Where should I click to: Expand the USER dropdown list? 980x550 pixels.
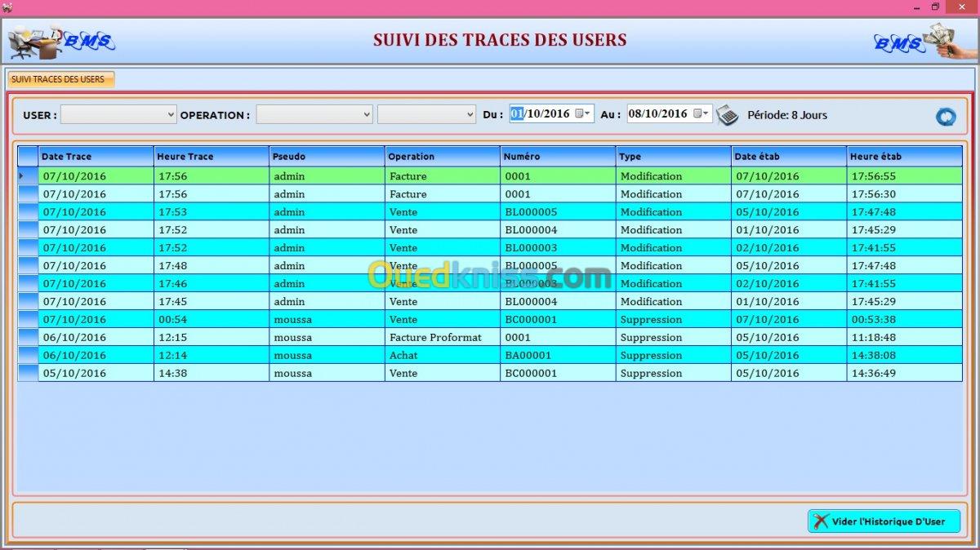click(170, 115)
